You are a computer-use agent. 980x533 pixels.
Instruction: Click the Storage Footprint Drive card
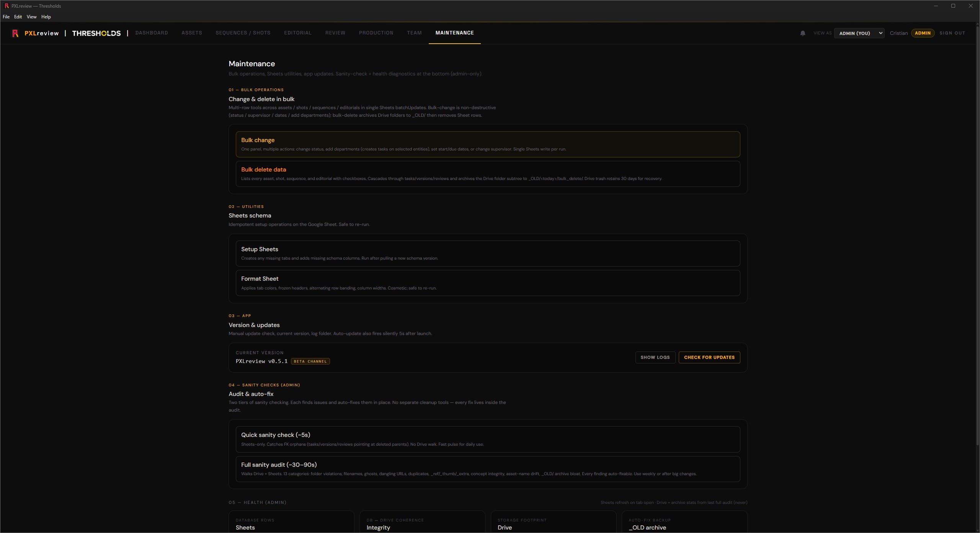[x=554, y=522]
